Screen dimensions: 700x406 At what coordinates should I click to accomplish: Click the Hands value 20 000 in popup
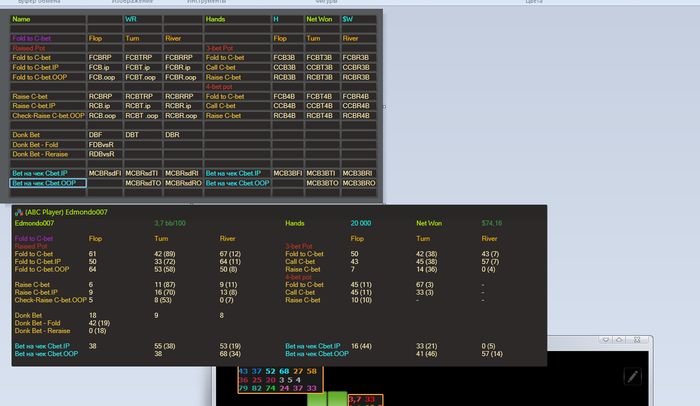point(361,223)
